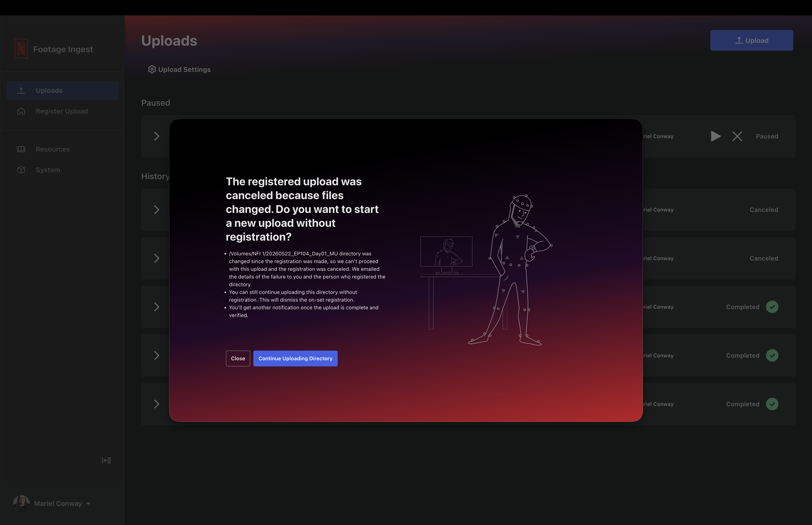The width and height of the screenshot is (812, 525).
Task: Click the Register Upload house icon
Action: pos(21,111)
